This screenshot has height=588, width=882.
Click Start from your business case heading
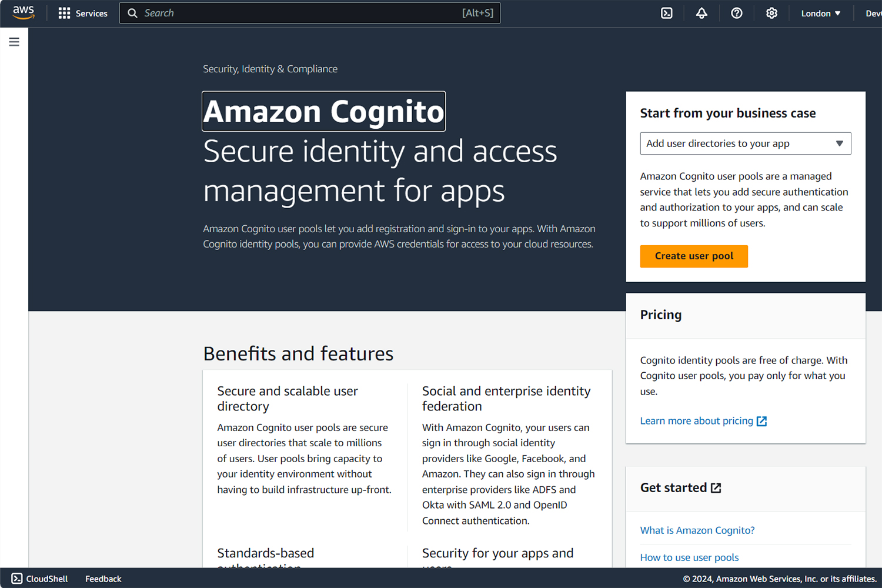[x=728, y=113]
